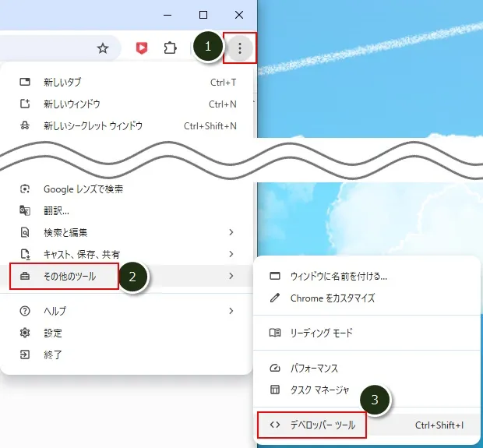Click the Extensions puzzle piece icon
The height and width of the screenshot is (448, 483).
170,48
